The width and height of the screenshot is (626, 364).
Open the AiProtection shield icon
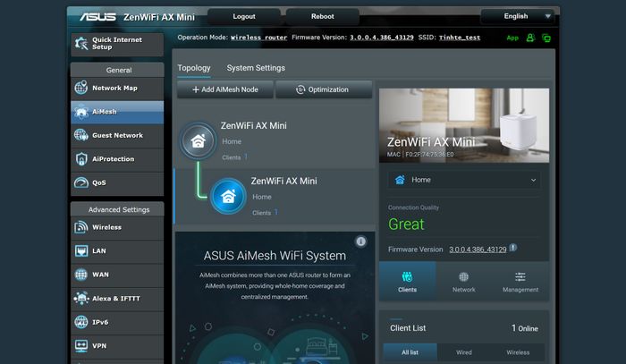pyautogui.click(x=81, y=159)
